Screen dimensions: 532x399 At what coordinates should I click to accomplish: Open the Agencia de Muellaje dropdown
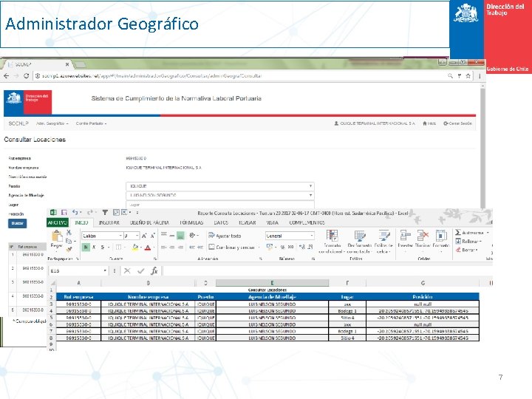tap(220, 195)
